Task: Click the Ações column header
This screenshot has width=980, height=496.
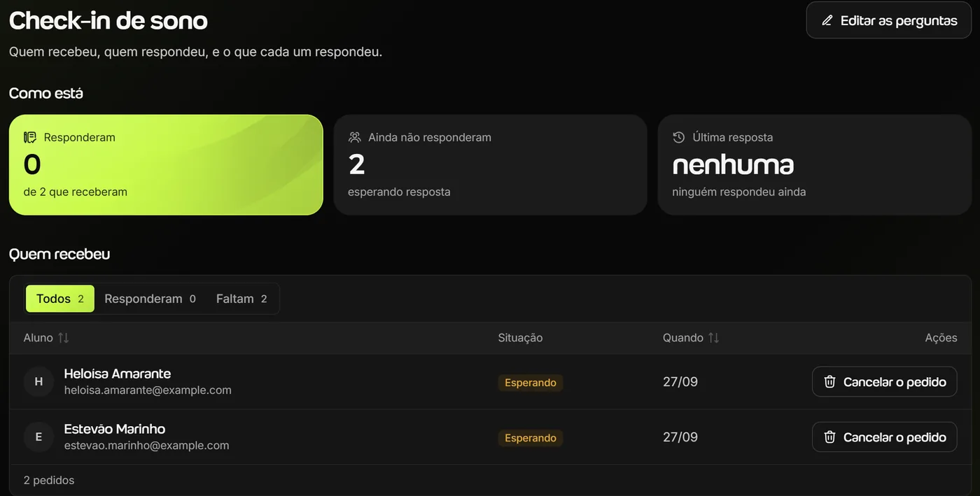Action: (941, 338)
